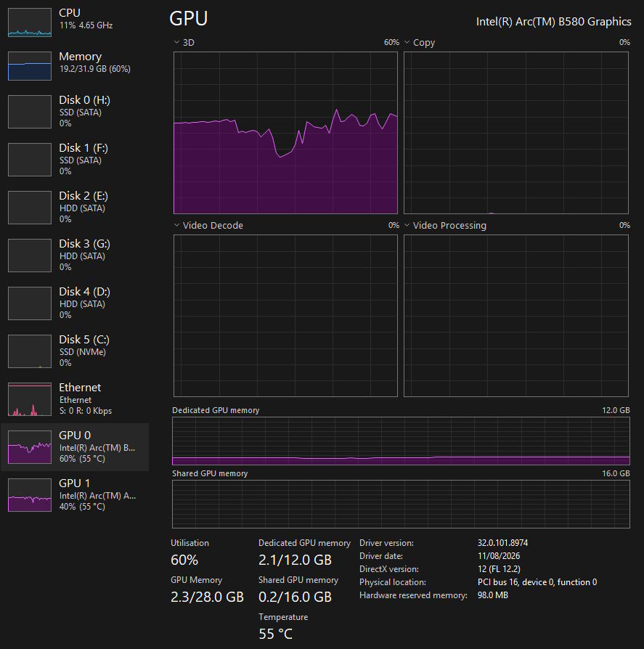Open the Copy engine graph dropdown
The image size is (644, 649).
pos(419,43)
